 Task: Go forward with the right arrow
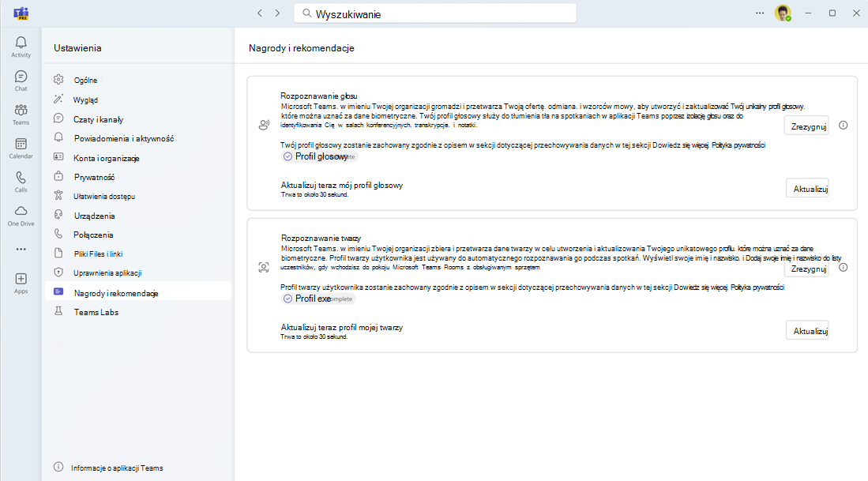(x=277, y=13)
